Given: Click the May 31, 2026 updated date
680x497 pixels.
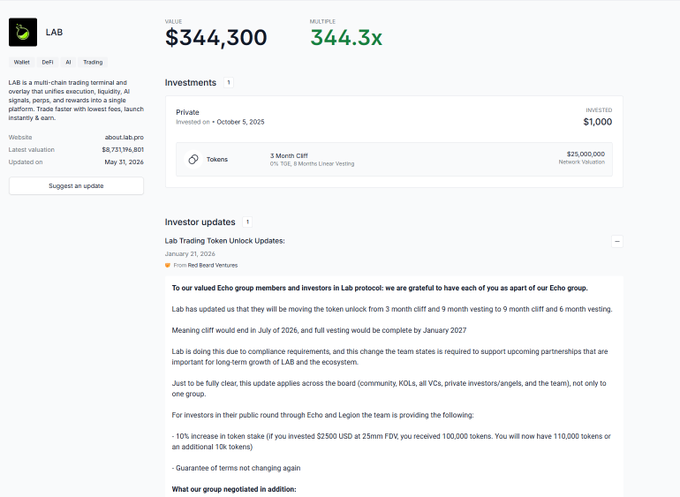Looking at the screenshot, I should [124, 162].
